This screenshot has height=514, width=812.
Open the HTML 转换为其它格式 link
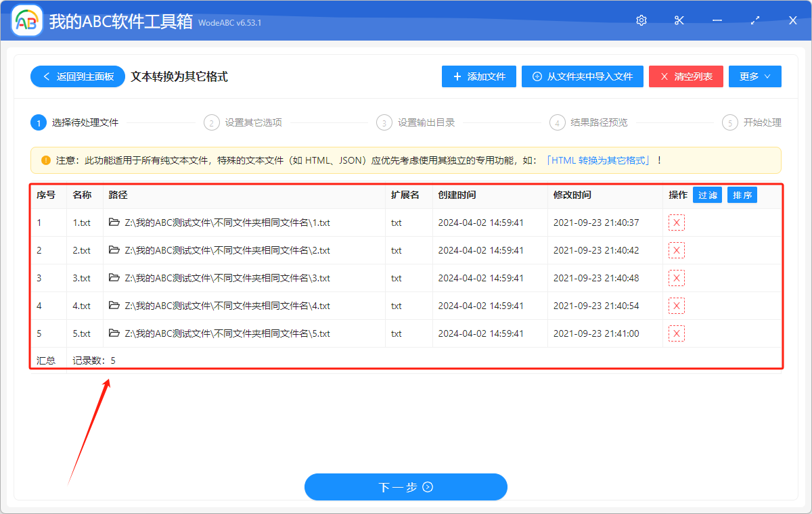tap(599, 160)
